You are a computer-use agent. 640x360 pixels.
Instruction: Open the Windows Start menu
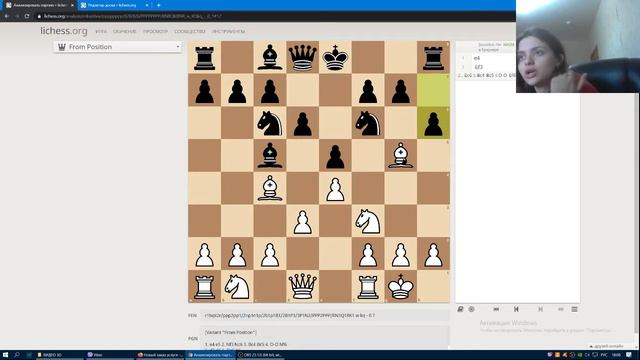click(x=5, y=355)
